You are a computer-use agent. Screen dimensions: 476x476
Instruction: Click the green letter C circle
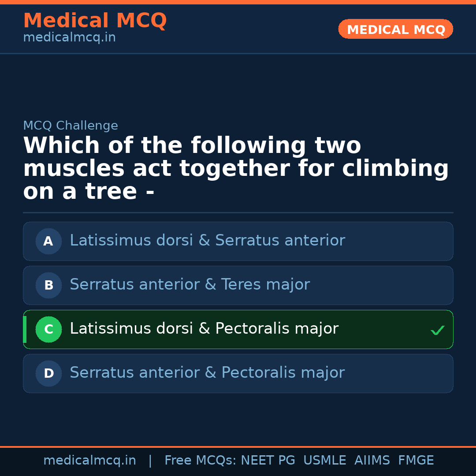pos(48,329)
